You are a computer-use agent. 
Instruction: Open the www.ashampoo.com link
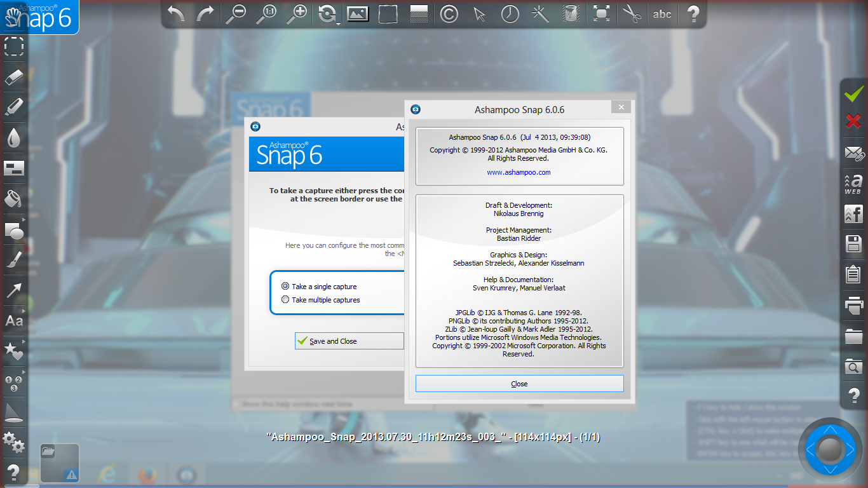tap(519, 172)
